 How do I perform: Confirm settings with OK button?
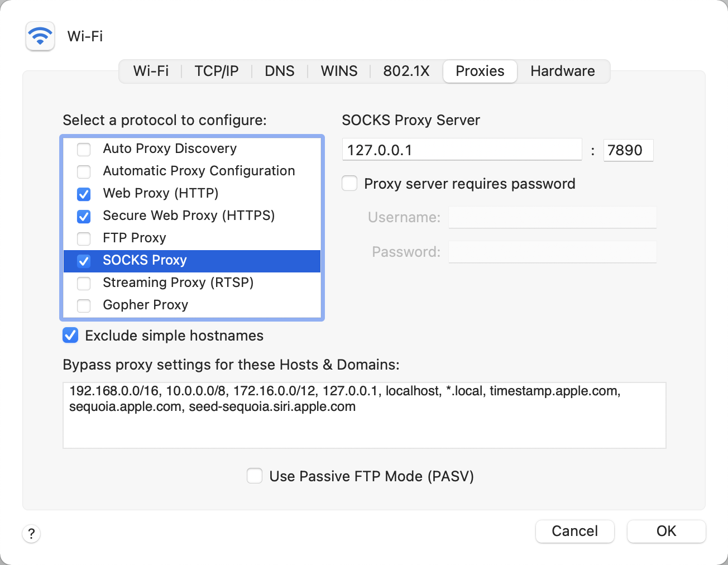coord(667,531)
